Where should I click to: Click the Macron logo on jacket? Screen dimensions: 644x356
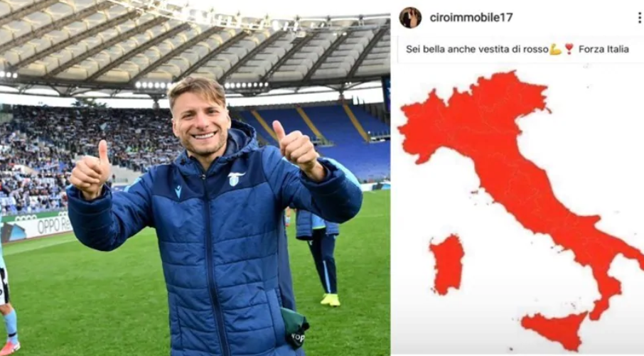(178, 191)
